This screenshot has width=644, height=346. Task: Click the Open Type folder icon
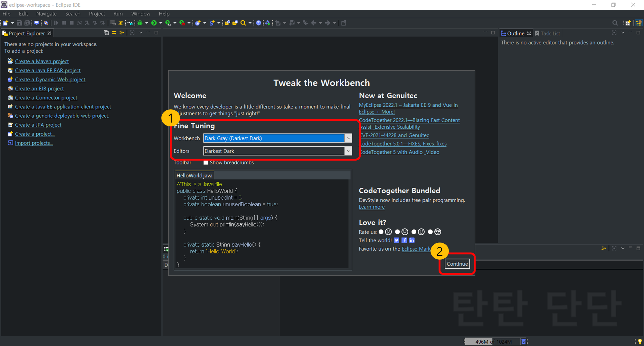tap(227, 23)
